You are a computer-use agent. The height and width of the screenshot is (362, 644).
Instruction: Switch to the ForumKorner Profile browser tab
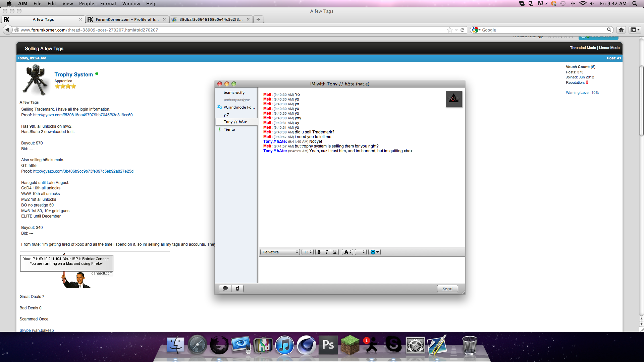(127, 19)
